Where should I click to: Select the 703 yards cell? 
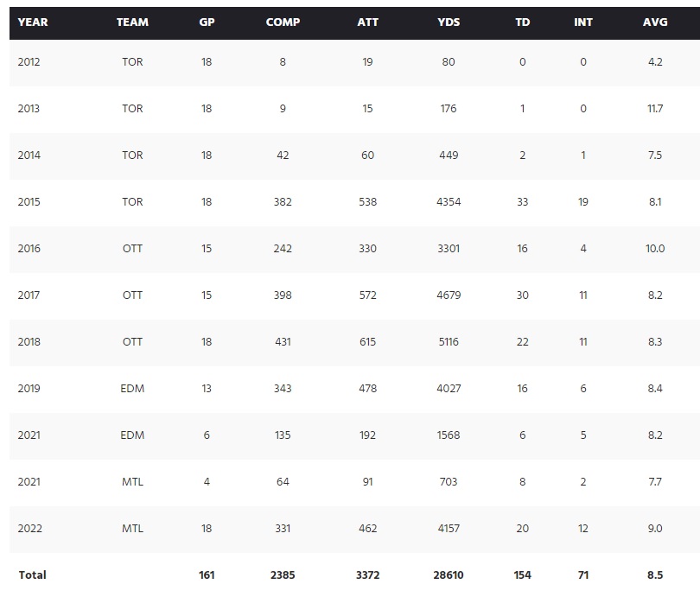(x=449, y=482)
